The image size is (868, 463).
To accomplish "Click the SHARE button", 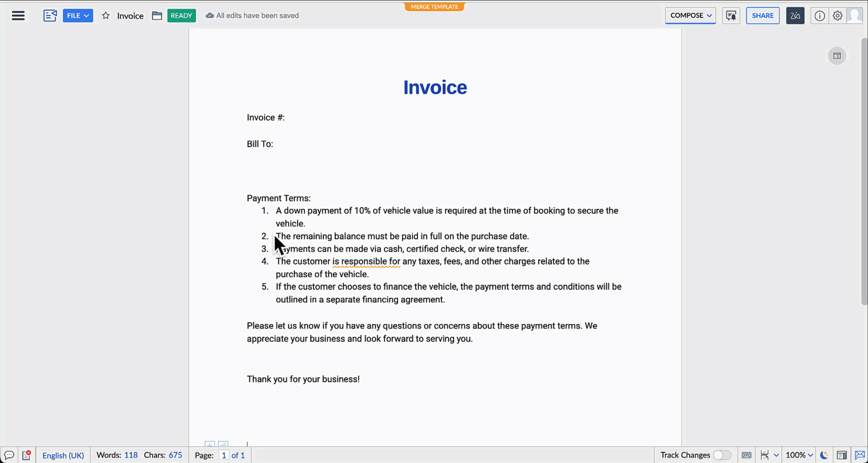I will pyautogui.click(x=763, y=16).
